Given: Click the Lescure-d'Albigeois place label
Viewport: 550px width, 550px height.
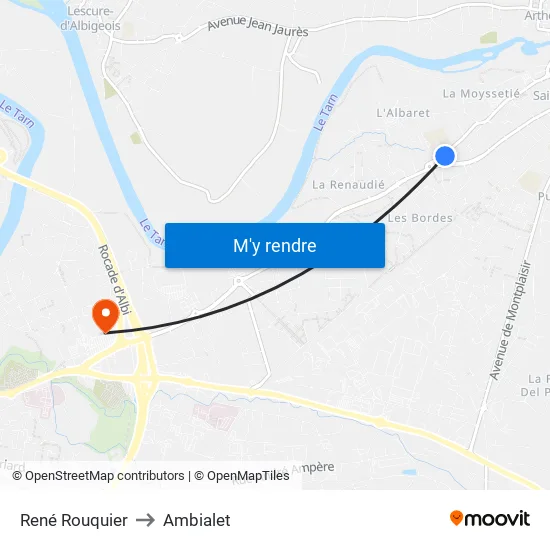Looking at the screenshot, I should [x=90, y=19].
